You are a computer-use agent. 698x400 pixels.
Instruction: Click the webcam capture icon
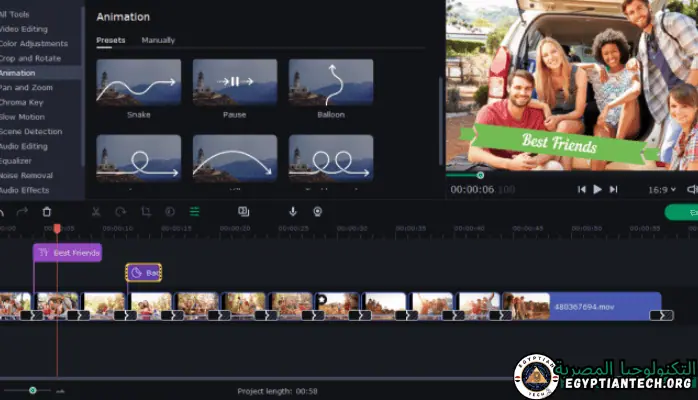click(x=317, y=212)
